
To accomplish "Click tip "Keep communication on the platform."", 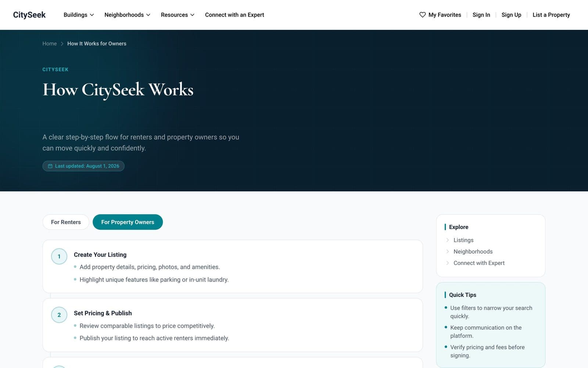I will coord(486,332).
